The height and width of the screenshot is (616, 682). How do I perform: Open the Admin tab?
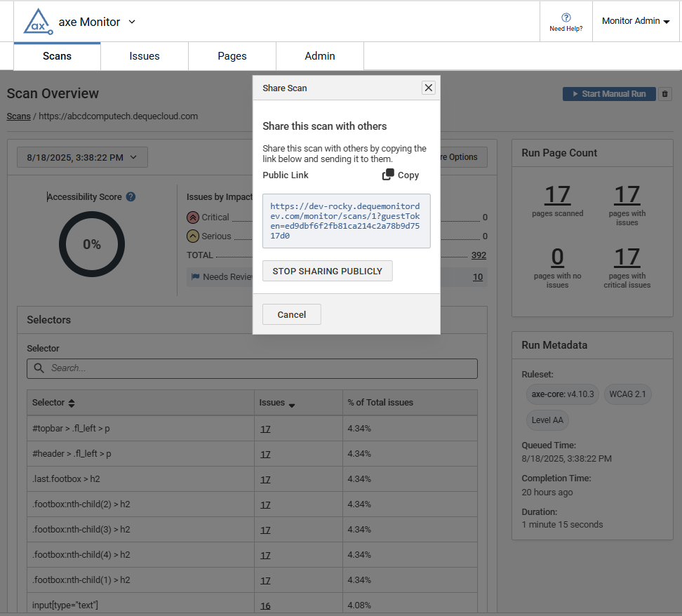[x=320, y=56]
